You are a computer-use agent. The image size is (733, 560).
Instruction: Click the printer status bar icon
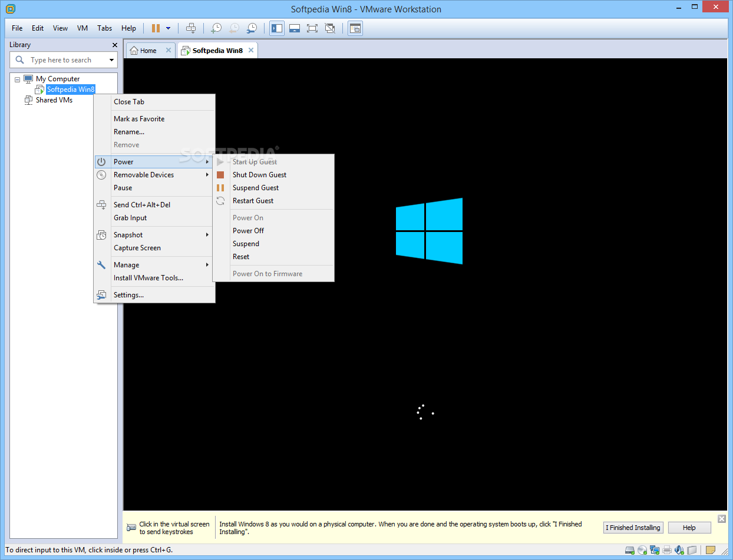(666, 550)
